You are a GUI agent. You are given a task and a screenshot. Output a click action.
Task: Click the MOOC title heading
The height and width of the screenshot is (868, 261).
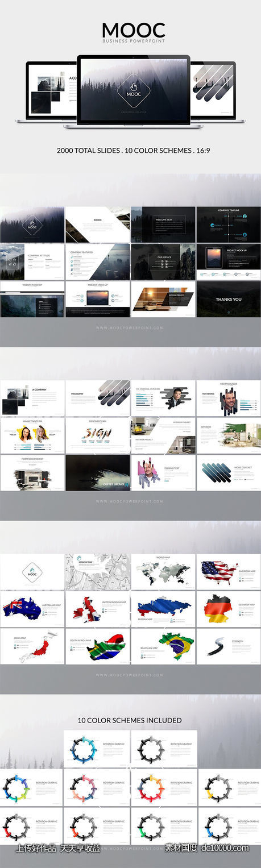tap(134, 31)
